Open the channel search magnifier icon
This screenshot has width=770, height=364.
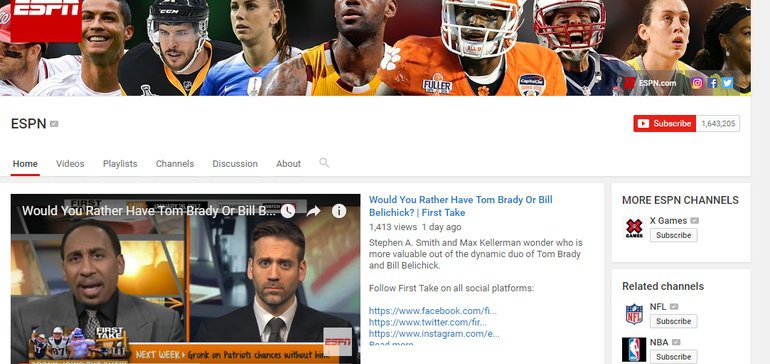pyautogui.click(x=324, y=163)
